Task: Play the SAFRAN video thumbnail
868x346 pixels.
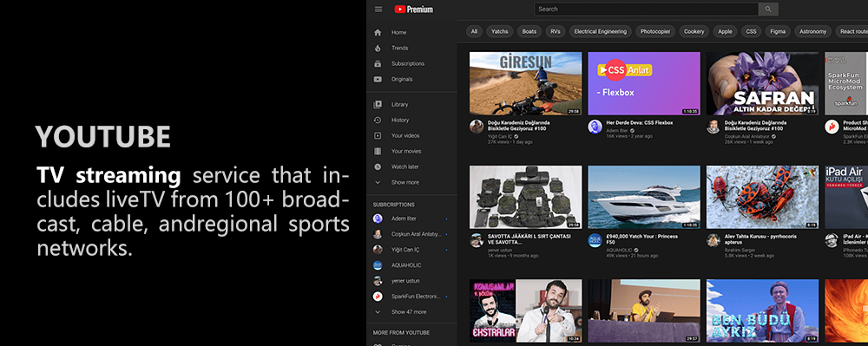Action: [762, 83]
